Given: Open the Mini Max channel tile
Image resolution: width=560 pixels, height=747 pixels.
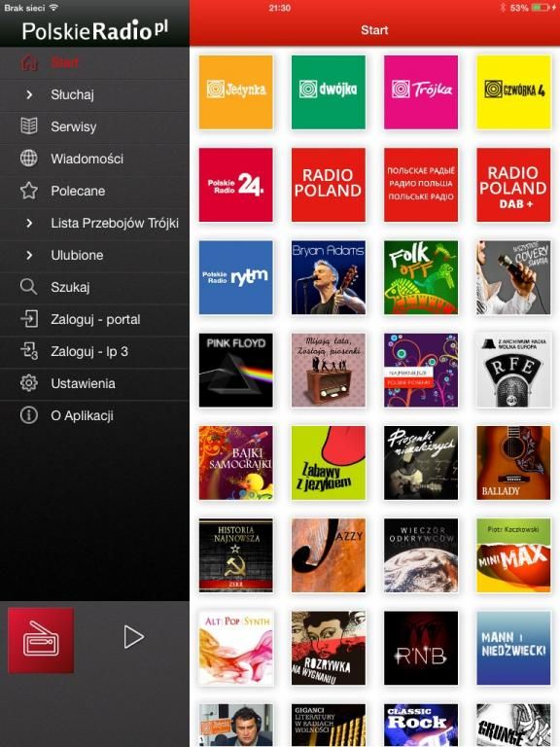Looking at the screenshot, I should [x=513, y=555].
